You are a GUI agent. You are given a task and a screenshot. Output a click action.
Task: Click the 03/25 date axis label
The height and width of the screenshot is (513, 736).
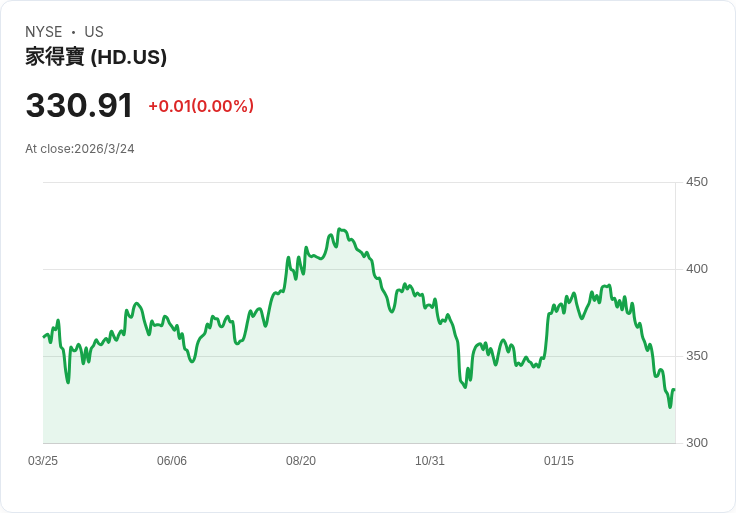43,461
